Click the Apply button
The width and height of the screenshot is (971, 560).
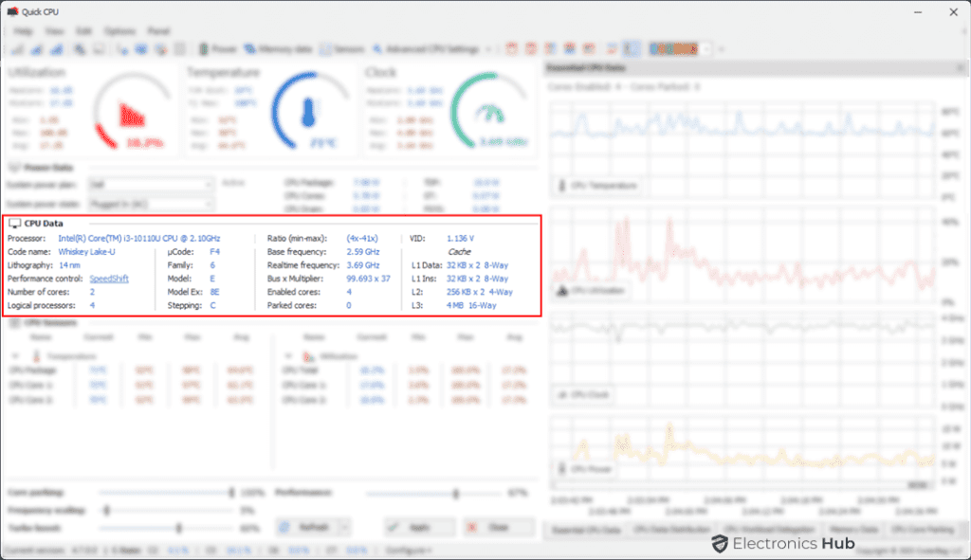tap(418, 527)
